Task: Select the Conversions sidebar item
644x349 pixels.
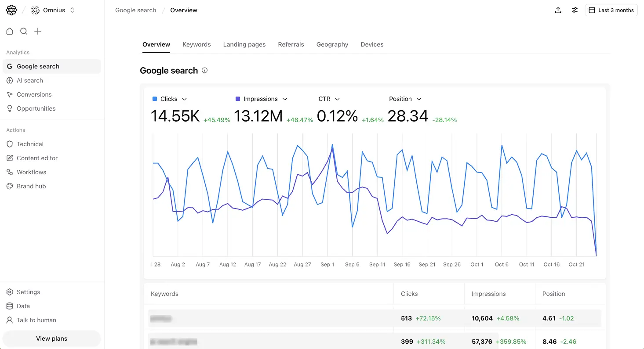Action: point(33,94)
